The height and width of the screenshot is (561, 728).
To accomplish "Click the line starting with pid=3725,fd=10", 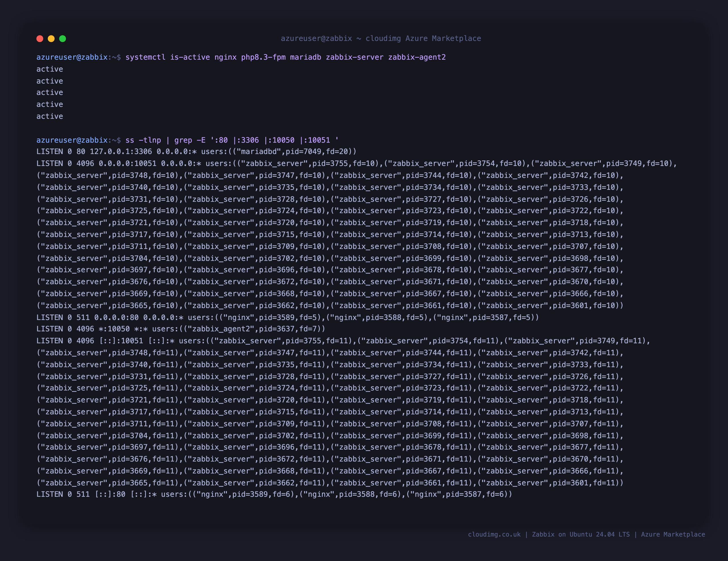I will [x=330, y=211].
